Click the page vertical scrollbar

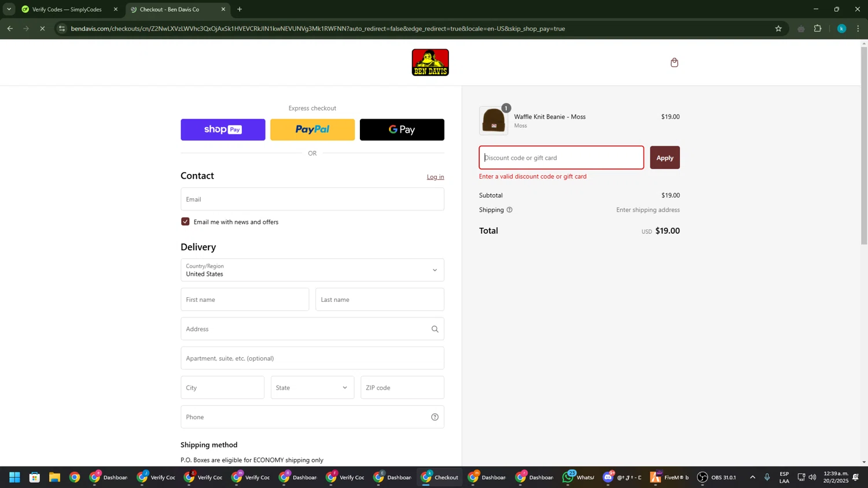click(x=864, y=145)
